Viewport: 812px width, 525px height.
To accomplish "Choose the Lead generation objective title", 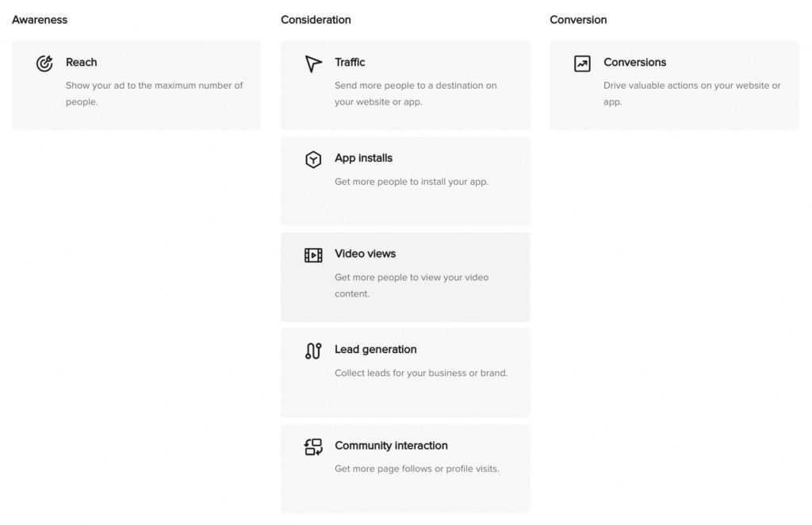I will coord(375,349).
